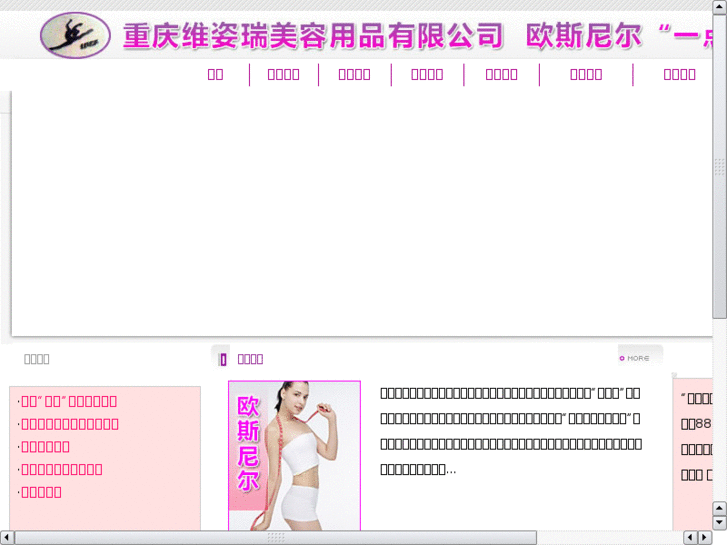This screenshot has width=727, height=545.
Task: Click the down arrow at the bottom of the vertical scrollbar
Action: tap(719, 523)
